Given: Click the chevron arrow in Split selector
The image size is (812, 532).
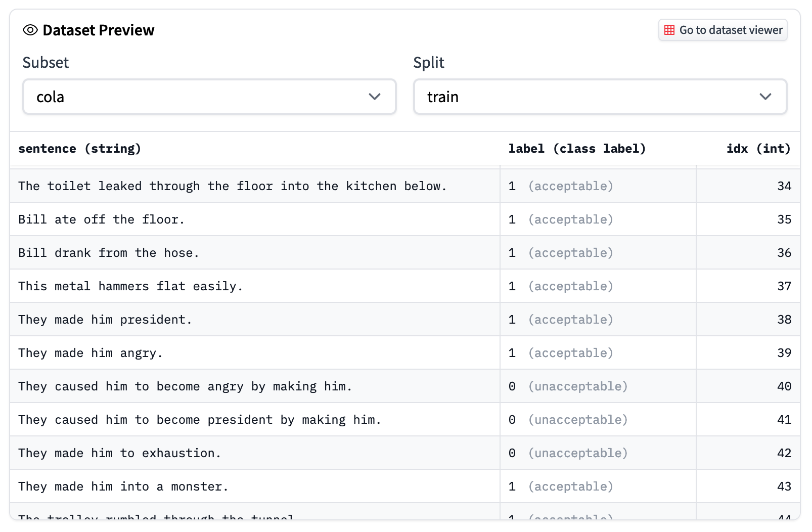Looking at the screenshot, I should [x=765, y=97].
